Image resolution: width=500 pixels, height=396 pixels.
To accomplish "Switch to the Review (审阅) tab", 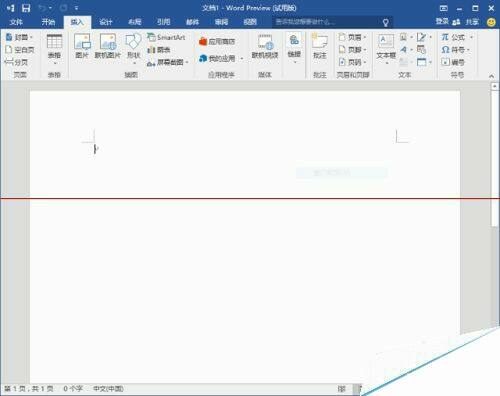I will (x=221, y=22).
